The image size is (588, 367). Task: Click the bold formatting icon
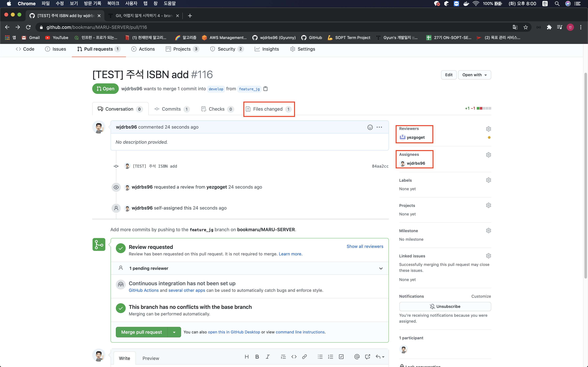click(x=257, y=357)
